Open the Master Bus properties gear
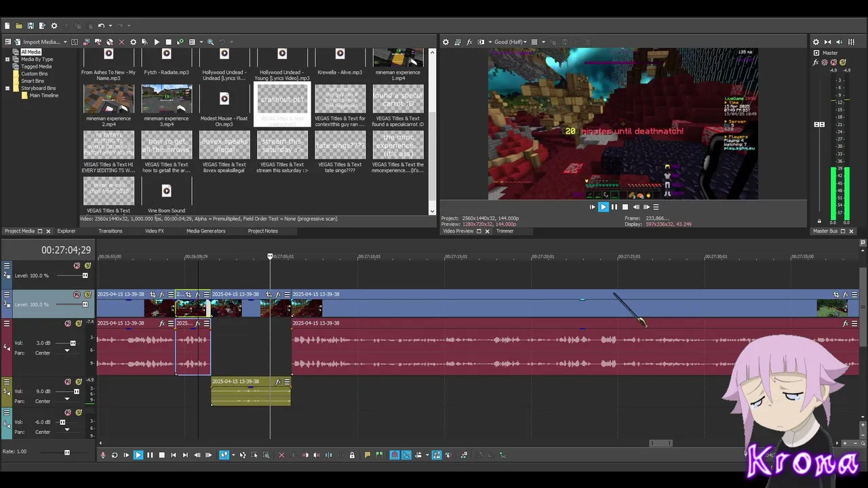 click(816, 42)
